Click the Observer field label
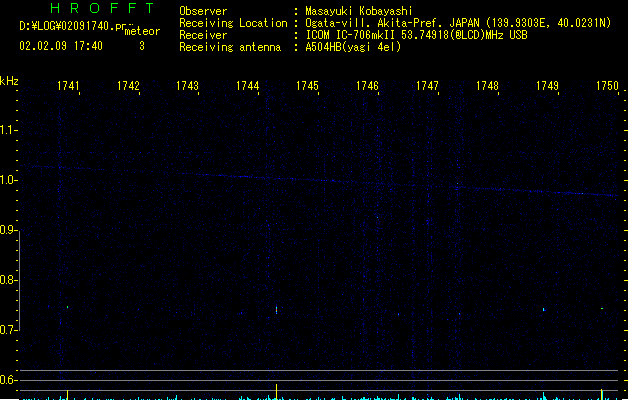 [x=203, y=11]
